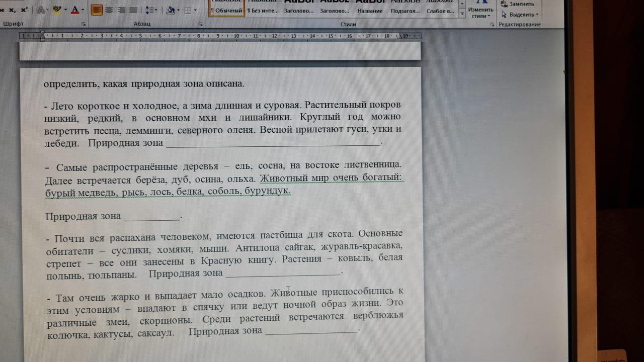
Task: Open the borders dropdown arrow
Action: [196, 10]
